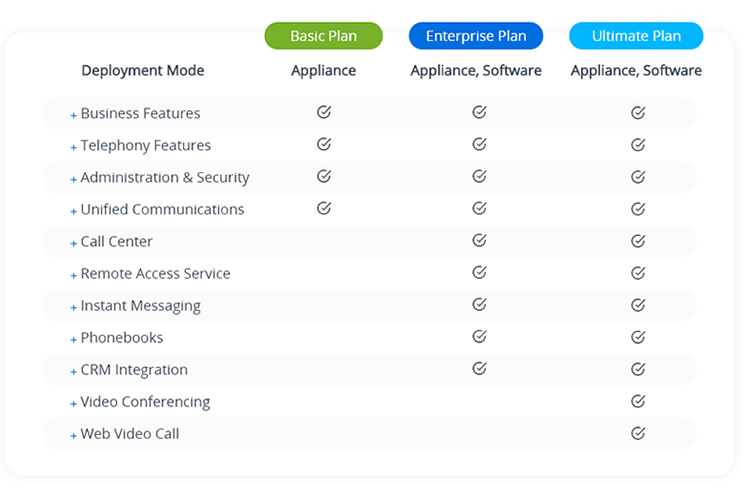Screen dimensions: 750x500
Task: Click Ultimate checkmark for Unified Communications
Action: click(638, 209)
